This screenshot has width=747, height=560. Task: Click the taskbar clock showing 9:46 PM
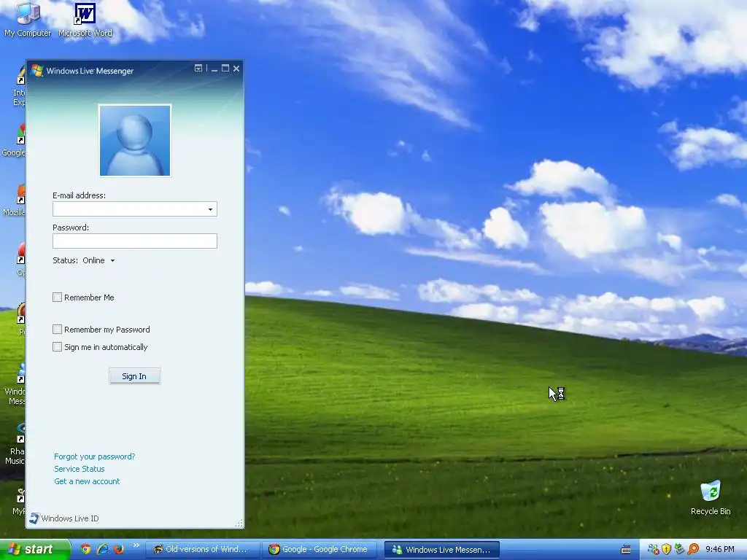point(720,550)
